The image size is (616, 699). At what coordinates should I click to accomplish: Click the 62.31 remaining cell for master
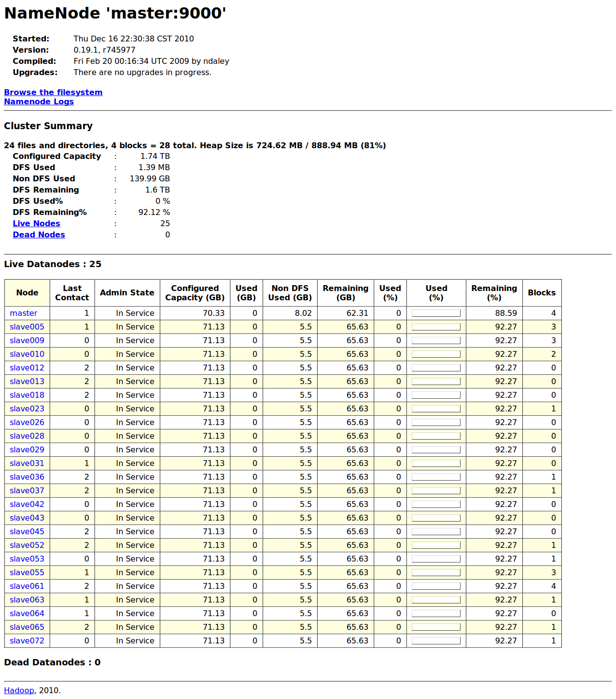346,313
